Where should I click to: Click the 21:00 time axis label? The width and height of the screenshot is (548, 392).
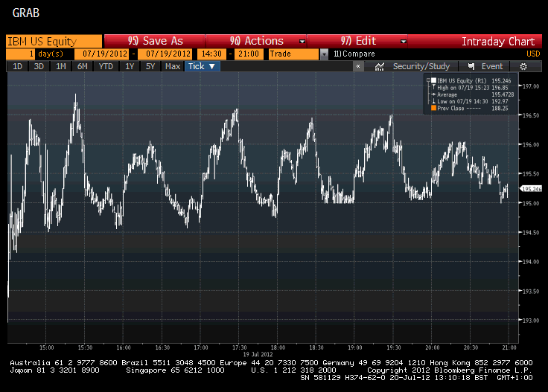pos(509,347)
